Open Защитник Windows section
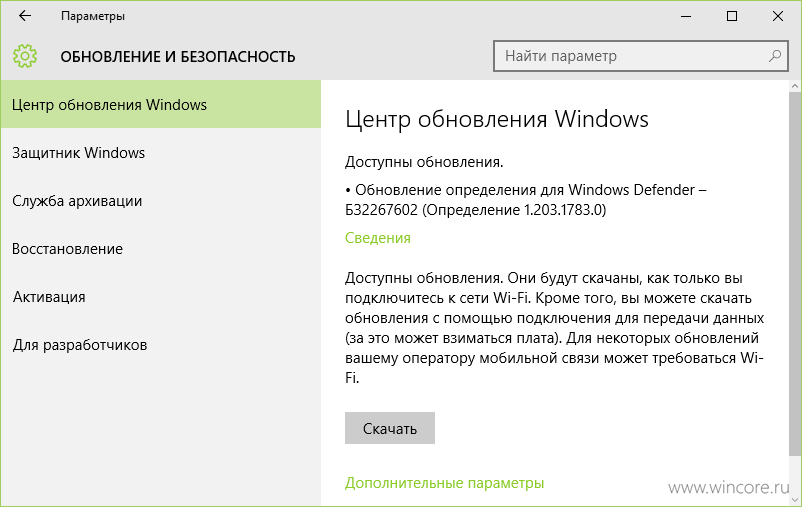The height and width of the screenshot is (507, 802). [161, 152]
